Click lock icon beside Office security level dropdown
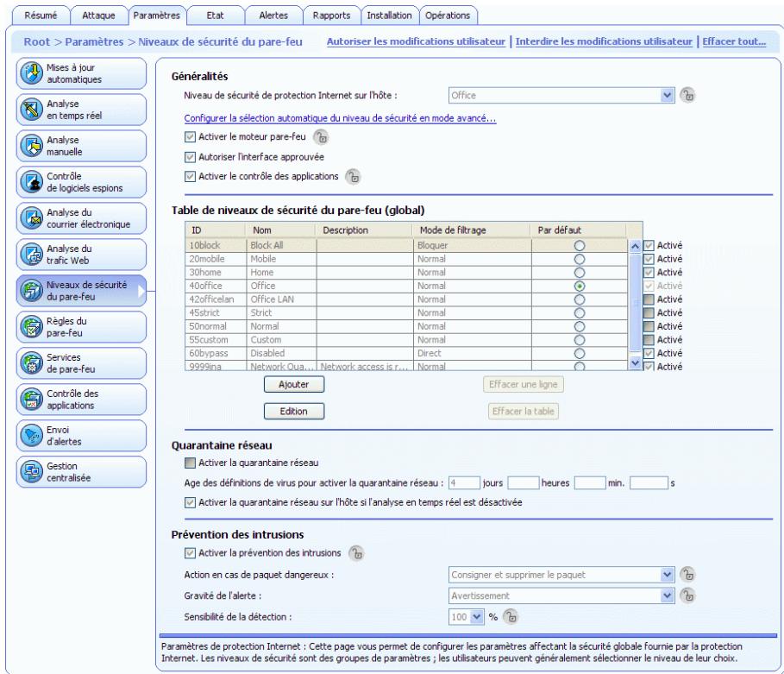 [687, 95]
